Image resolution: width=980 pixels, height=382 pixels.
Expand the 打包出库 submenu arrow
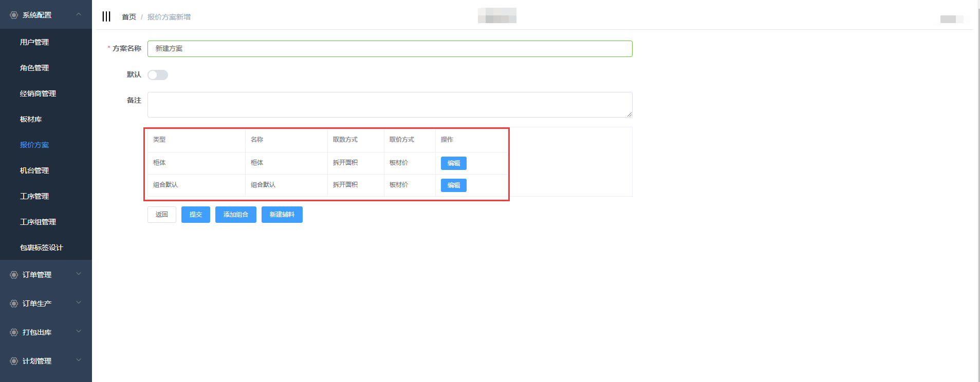[x=79, y=332]
